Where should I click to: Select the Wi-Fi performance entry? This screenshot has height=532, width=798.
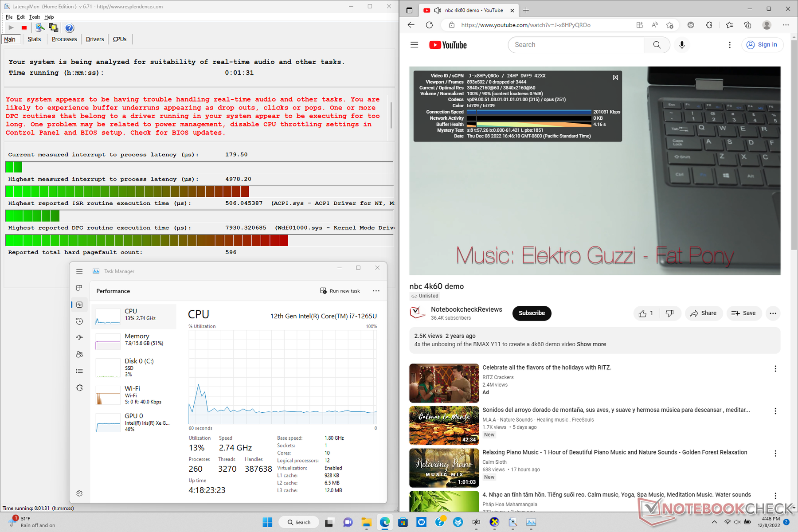click(134, 395)
